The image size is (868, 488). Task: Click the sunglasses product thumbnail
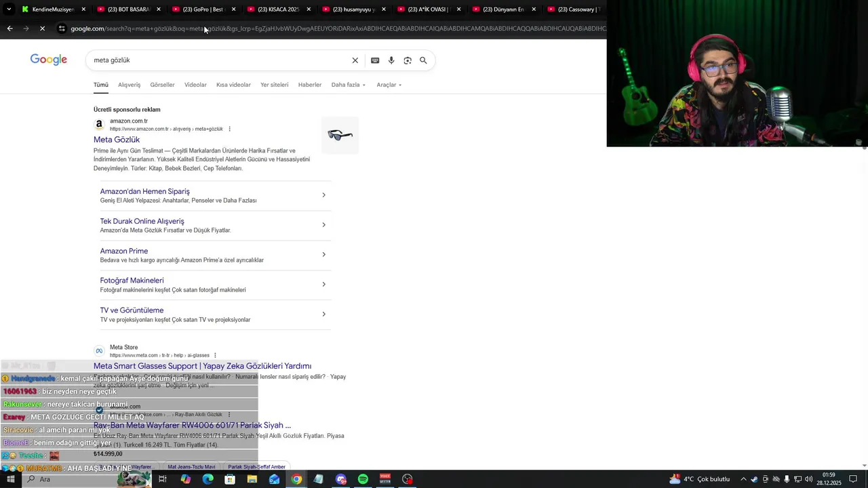(x=340, y=135)
